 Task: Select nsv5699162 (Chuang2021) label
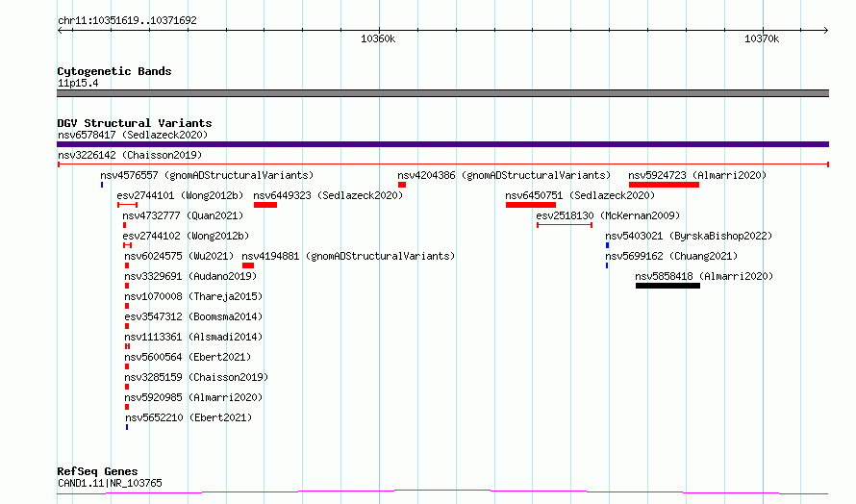pos(671,256)
